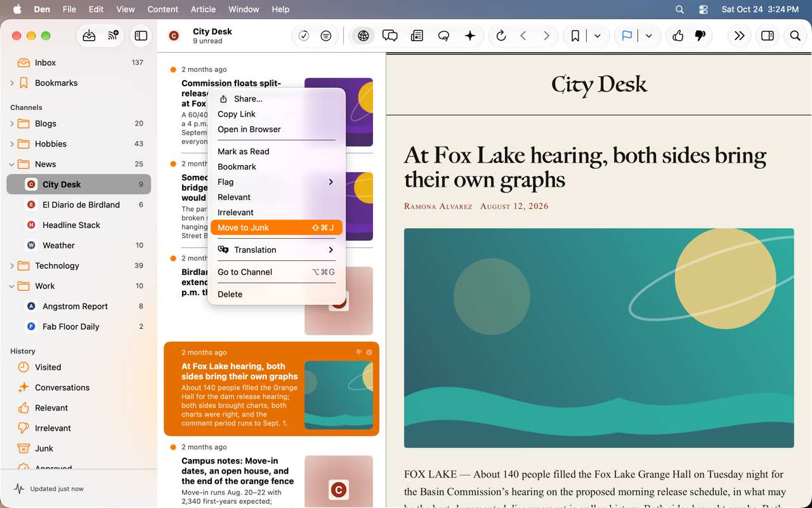The height and width of the screenshot is (508, 812).
Task: Expand the Blogs channel folder
Action: pos(12,124)
